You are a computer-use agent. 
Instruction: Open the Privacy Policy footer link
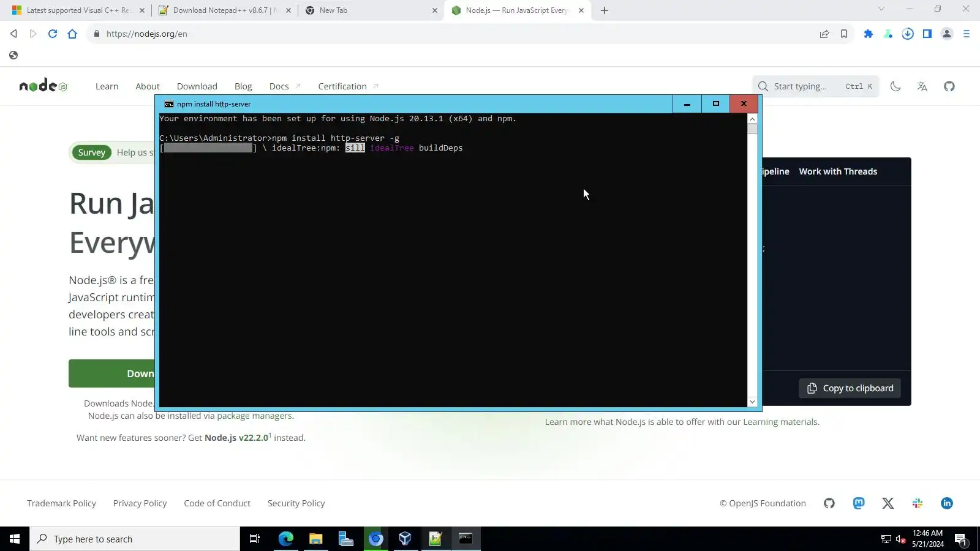(140, 503)
